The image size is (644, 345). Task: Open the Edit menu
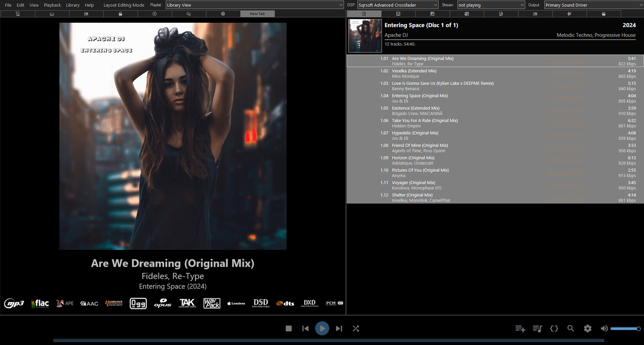tap(21, 5)
